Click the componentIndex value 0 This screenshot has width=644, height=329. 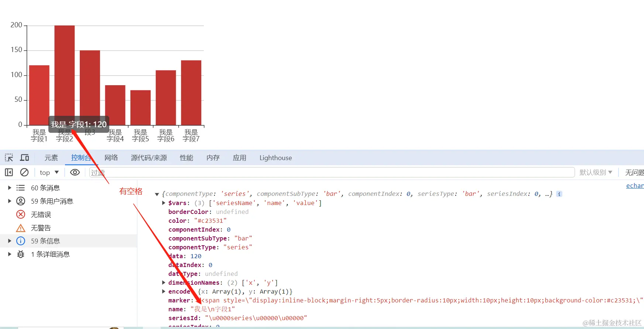click(229, 229)
